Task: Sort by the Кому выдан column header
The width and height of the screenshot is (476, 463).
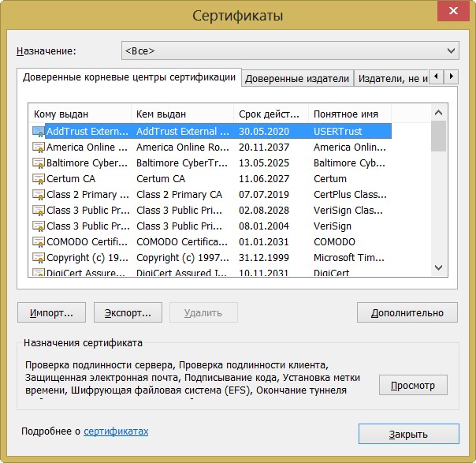Action: point(80,114)
